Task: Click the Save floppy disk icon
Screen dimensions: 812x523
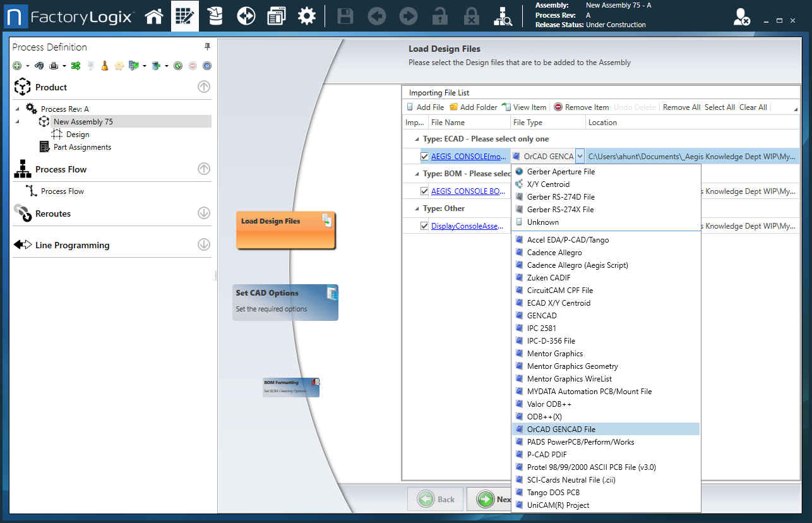Action: (345, 16)
